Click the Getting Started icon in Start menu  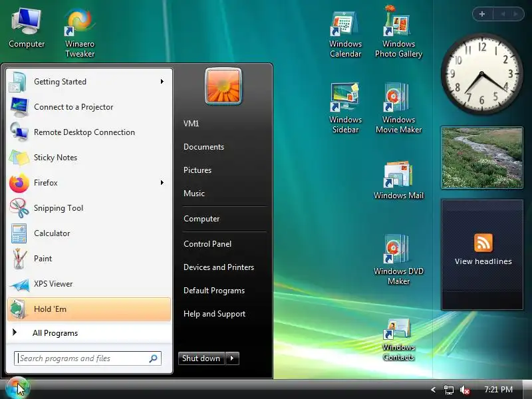click(18, 82)
